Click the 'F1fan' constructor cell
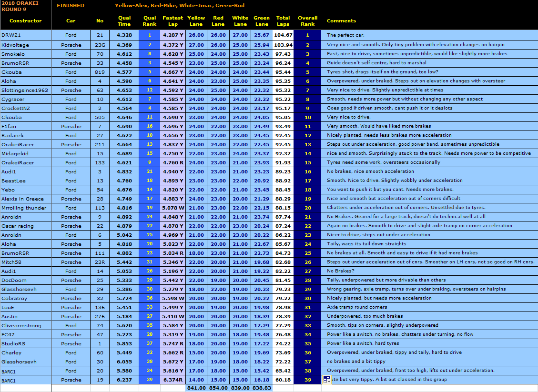538x392 pixels. [26, 127]
